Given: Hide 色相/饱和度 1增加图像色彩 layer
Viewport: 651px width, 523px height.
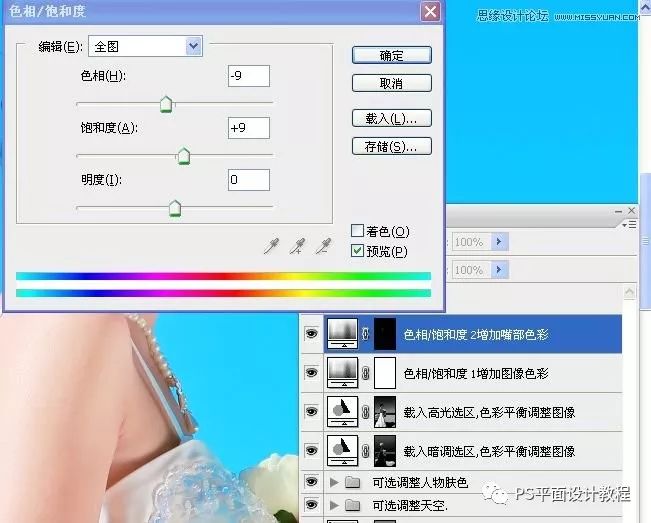Looking at the screenshot, I should pyautogui.click(x=311, y=373).
